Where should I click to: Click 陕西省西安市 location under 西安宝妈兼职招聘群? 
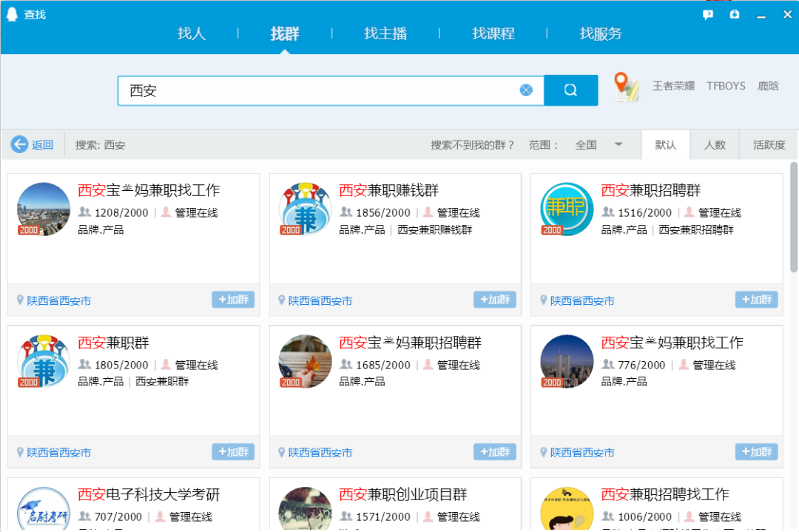320,453
